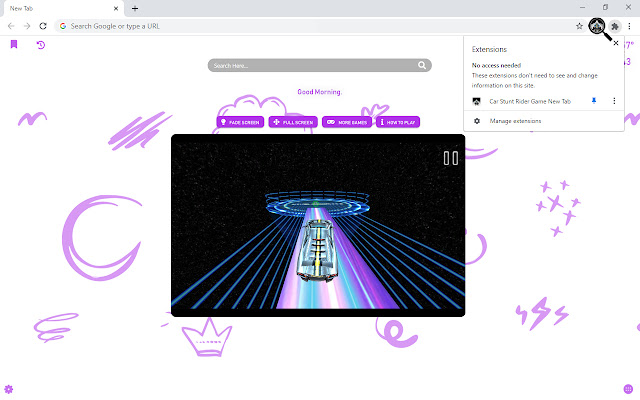Screen dimensions: 640x400
Task: Open the purple history icon
Action: pyautogui.click(x=40, y=45)
